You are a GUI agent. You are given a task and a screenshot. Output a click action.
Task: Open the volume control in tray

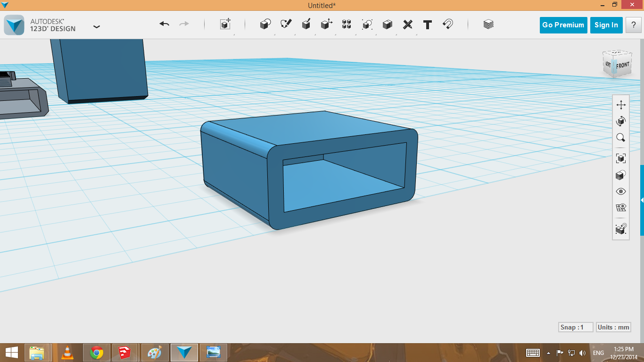click(x=582, y=353)
